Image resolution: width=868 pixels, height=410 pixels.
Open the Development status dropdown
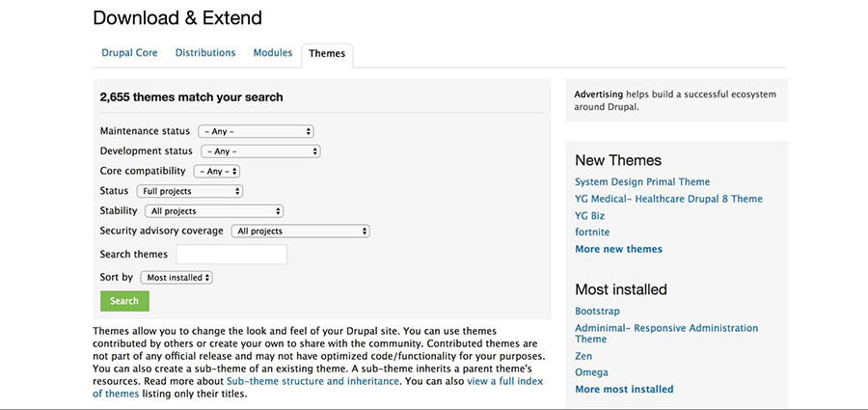260,151
